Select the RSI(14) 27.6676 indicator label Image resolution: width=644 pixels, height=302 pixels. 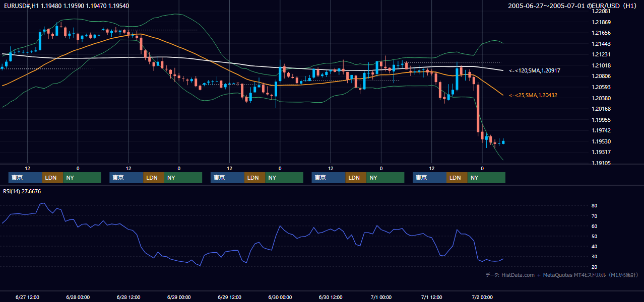(x=22, y=191)
